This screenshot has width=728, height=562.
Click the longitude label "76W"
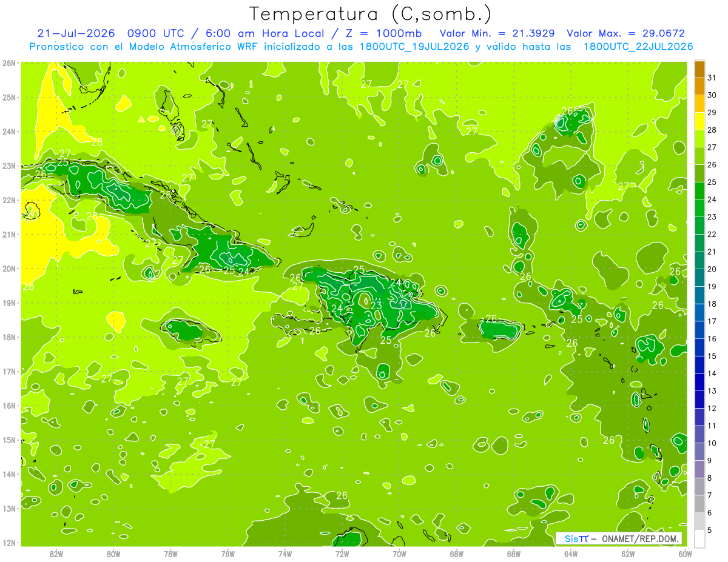228,553
